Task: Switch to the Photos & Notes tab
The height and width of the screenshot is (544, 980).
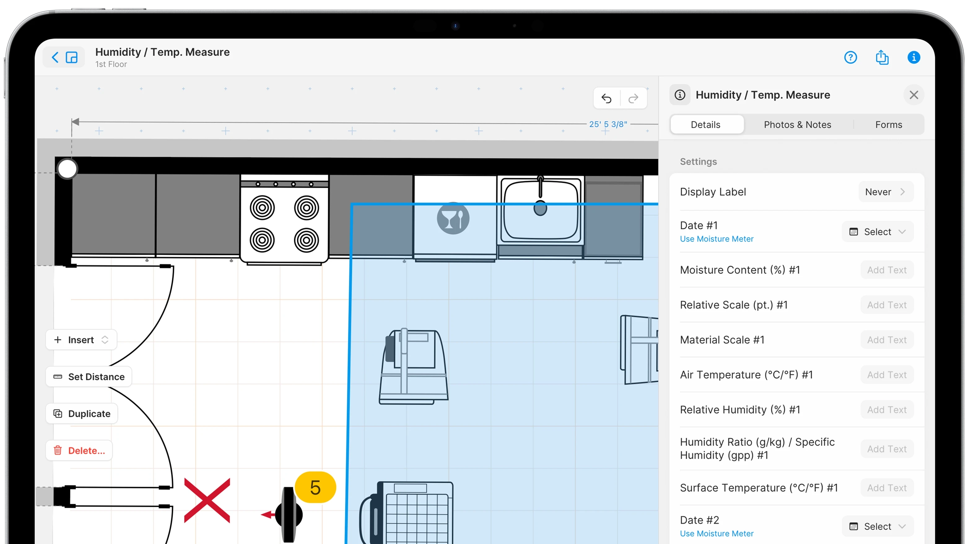Action: pyautogui.click(x=797, y=125)
